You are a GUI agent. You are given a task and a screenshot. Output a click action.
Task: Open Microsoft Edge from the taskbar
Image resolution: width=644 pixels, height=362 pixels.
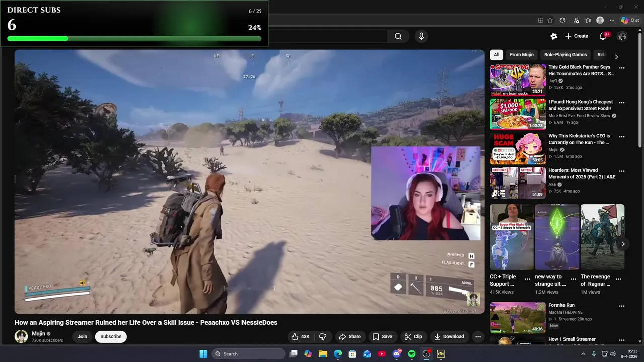[338, 354]
